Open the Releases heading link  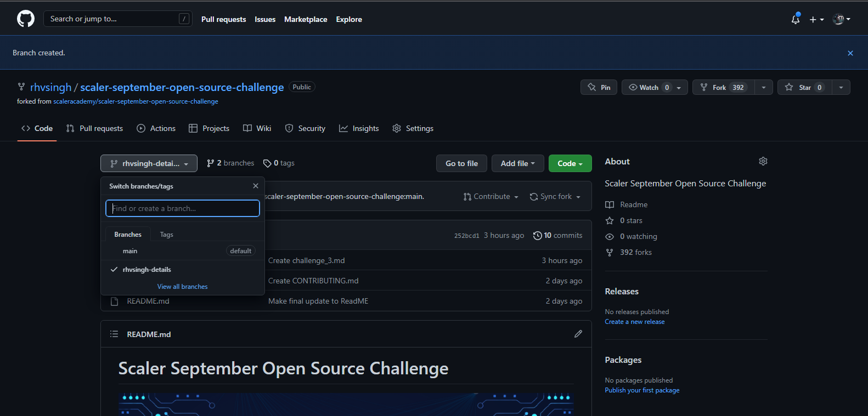(622, 291)
